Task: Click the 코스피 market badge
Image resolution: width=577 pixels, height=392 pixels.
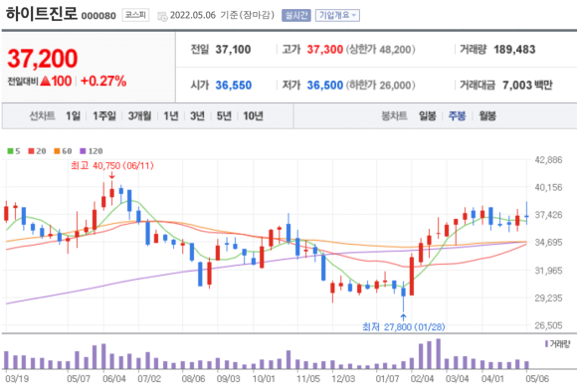Action: 135,15
